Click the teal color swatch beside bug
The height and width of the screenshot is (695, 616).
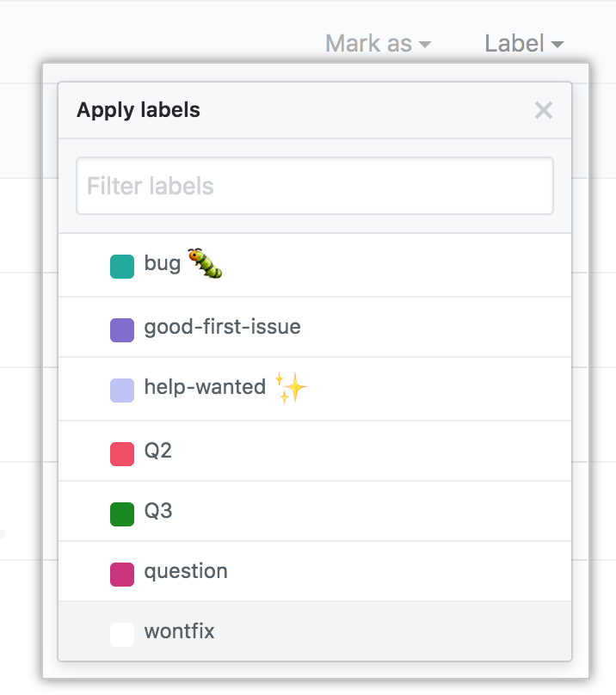(121, 266)
